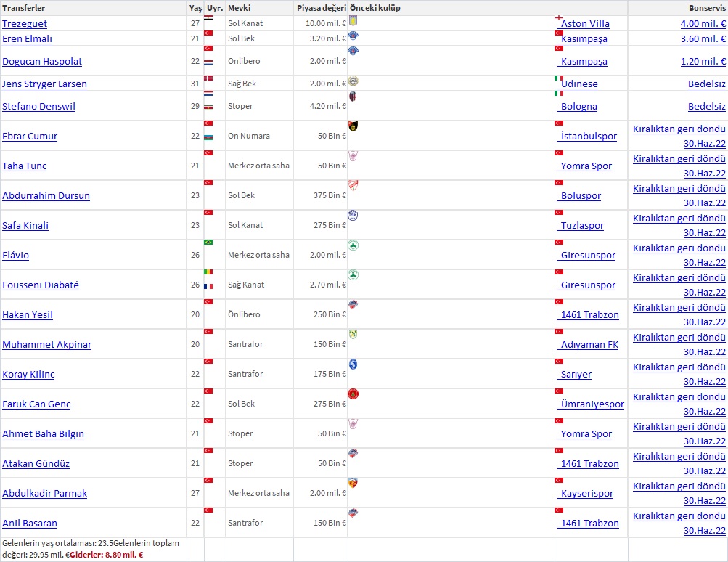Click England flag next to Aston Villa
The image size is (728, 562).
pyautogui.click(x=559, y=18)
